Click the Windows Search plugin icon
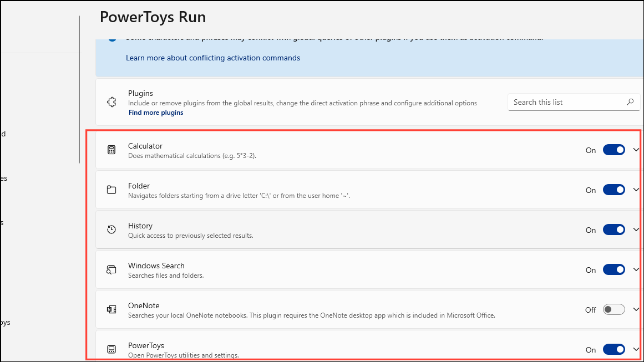The width and height of the screenshot is (644, 362). point(111,269)
